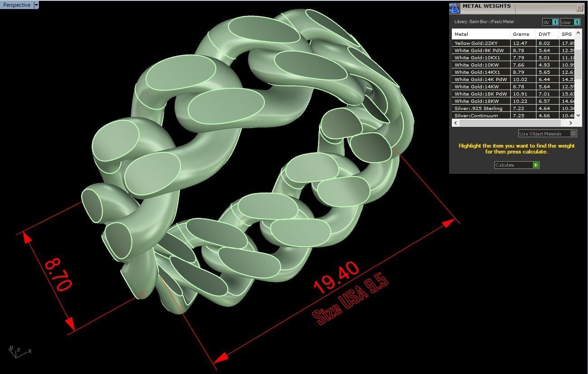Select the White Gold:9K PdW row
The width and height of the screenshot is (588, 374).
pyautogui.click(x=513, y=50)
